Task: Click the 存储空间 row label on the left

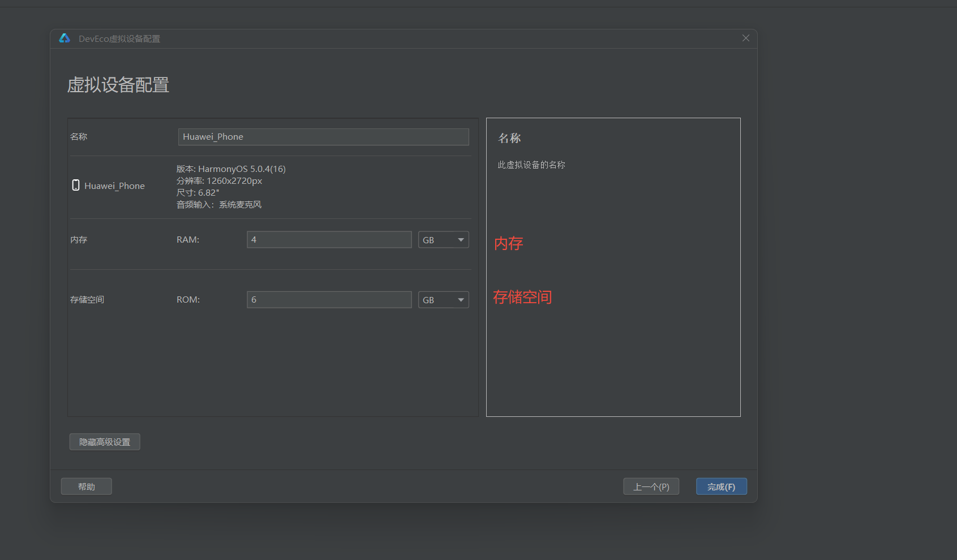Action: [87, 300]
